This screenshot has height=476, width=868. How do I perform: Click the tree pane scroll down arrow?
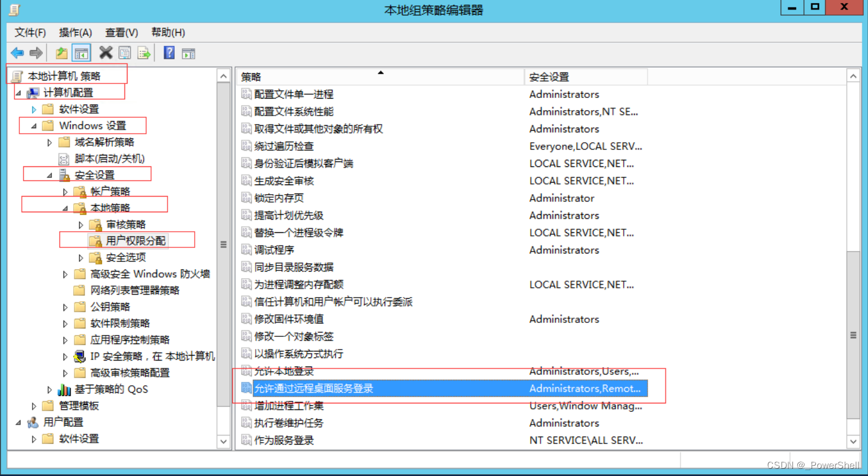coord(224,442)
